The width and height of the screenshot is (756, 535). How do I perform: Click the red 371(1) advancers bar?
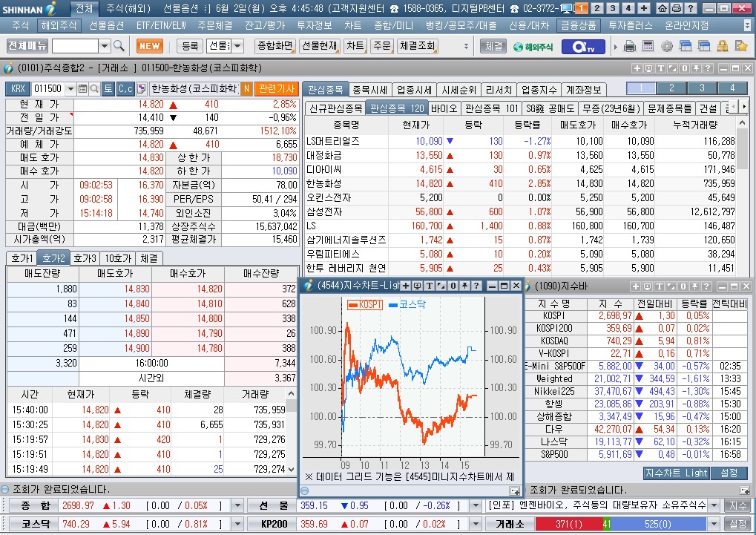click(x=569, y=524)
